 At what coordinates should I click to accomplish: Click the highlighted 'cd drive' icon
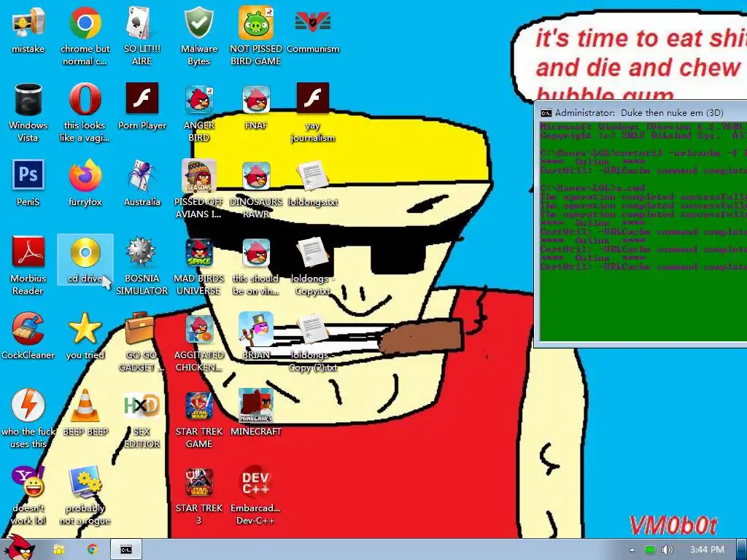click(x=85, y=260)
